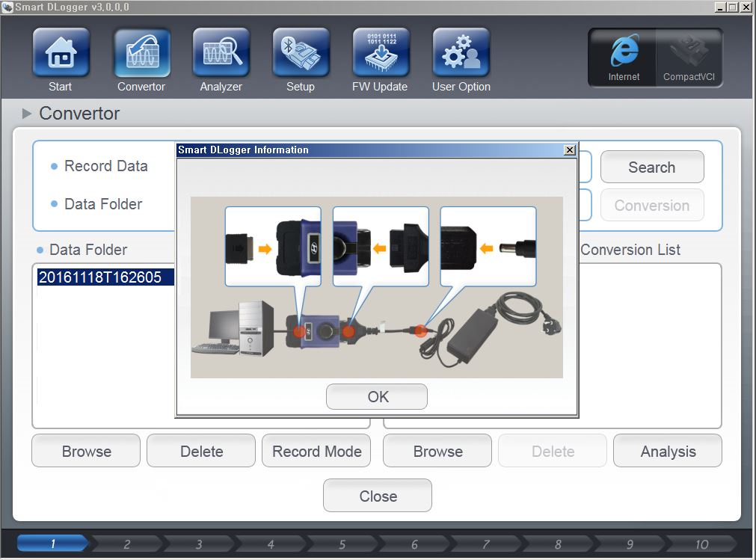Click the Convertor section header triangle
Image resolution: width=756 pixels, height=560 pixels.
tap(27, 114)
